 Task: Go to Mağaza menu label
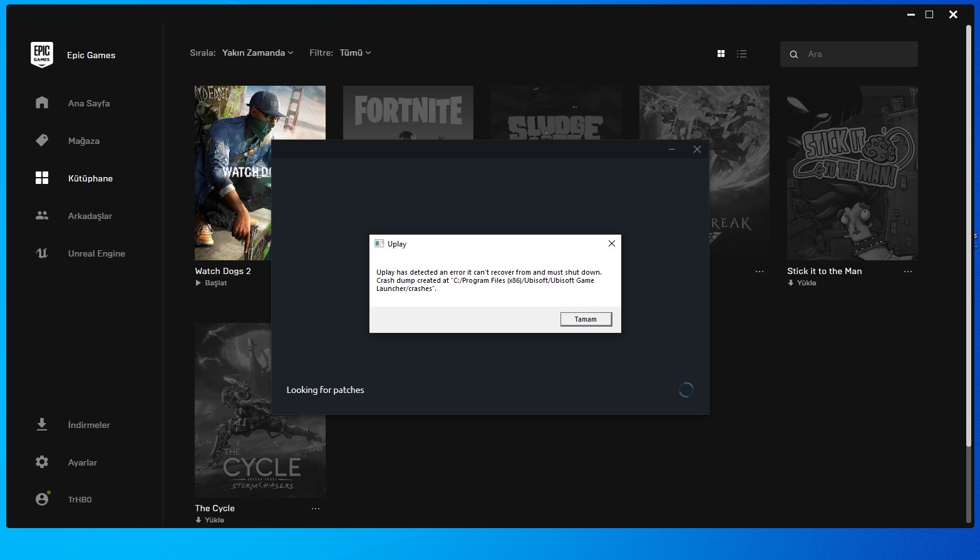click(84, 141)
